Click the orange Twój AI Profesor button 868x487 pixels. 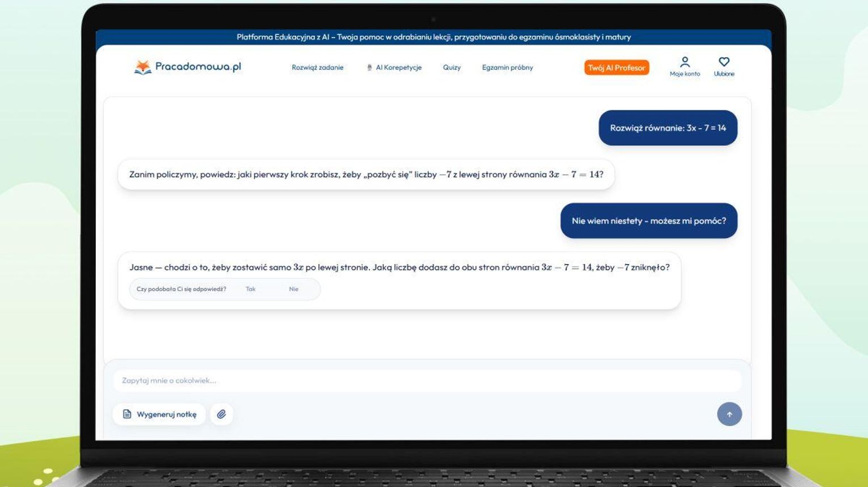[616, 67]
